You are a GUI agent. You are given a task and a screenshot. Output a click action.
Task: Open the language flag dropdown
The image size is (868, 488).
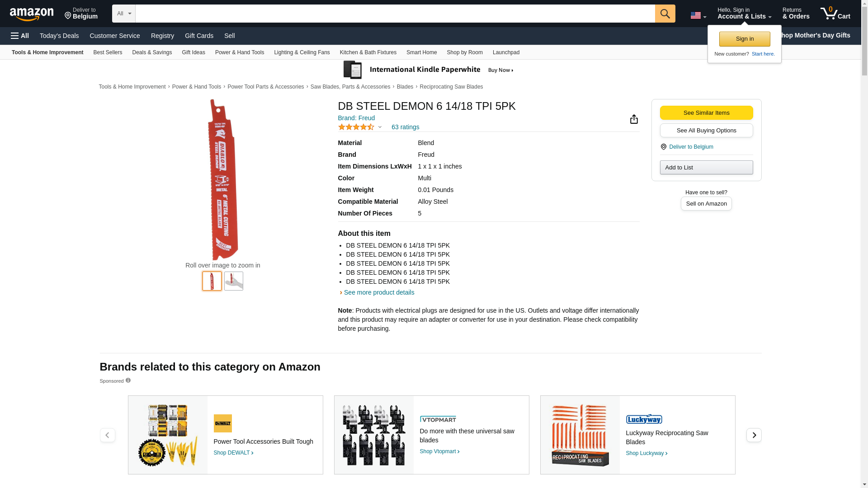pyautogui.click(x=698, y=15)
